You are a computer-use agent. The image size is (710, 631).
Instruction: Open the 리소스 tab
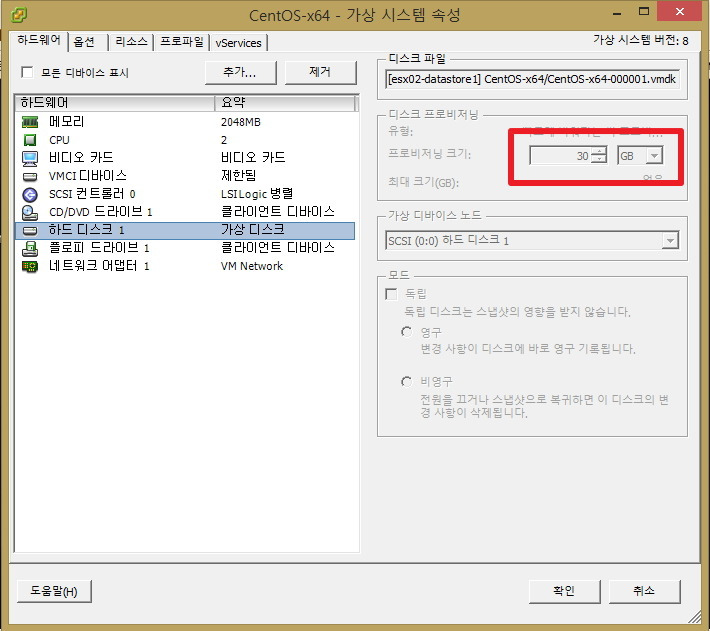[131, 42]
